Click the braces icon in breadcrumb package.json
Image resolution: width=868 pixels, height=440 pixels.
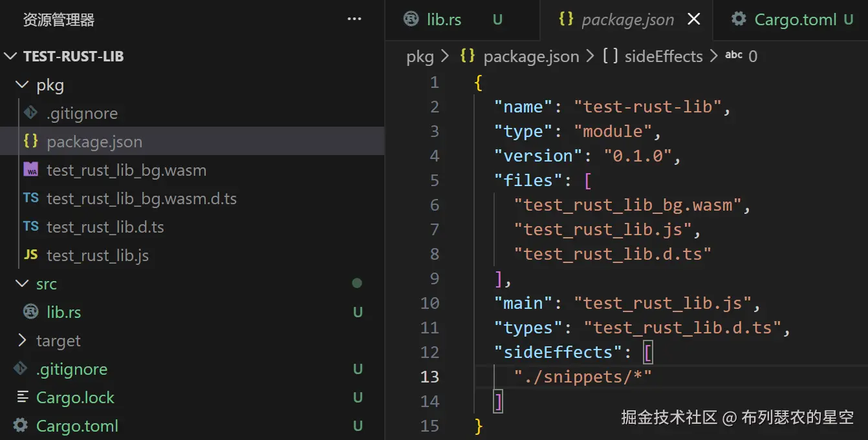coord(467,56)
